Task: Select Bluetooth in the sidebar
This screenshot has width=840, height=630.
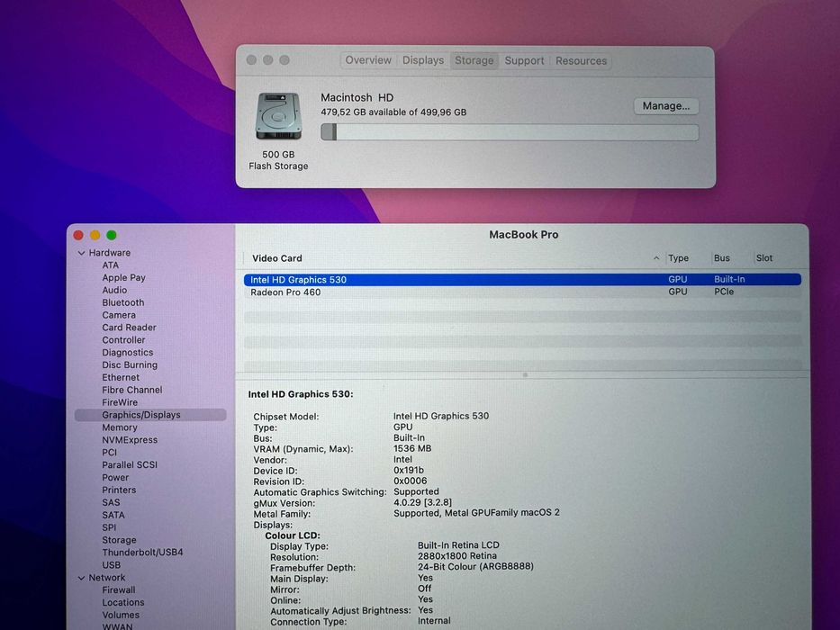Action: 123,302
